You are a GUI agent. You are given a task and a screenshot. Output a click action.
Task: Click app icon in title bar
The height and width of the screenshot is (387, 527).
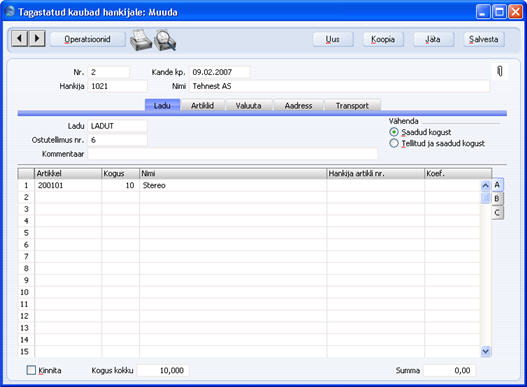click(x=10, y=12)
